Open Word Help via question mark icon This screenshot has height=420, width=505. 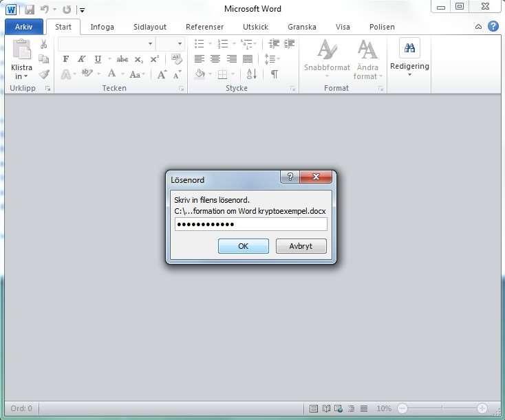[493, 26]
